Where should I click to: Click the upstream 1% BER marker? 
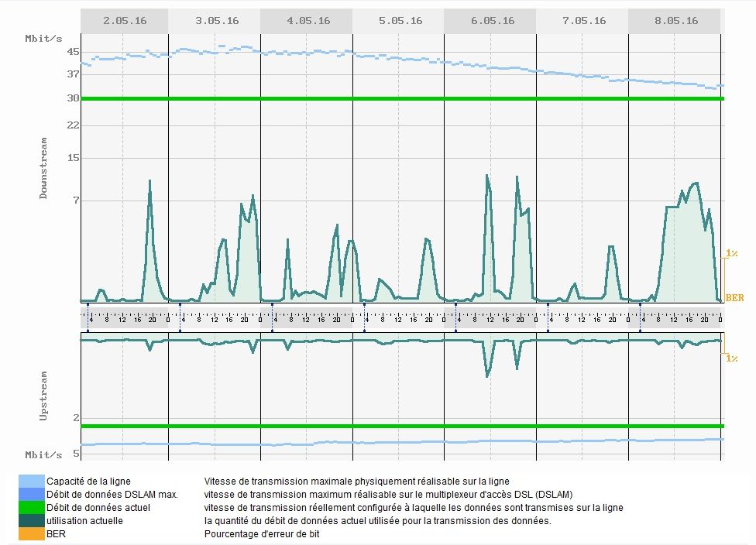(731, 358)
